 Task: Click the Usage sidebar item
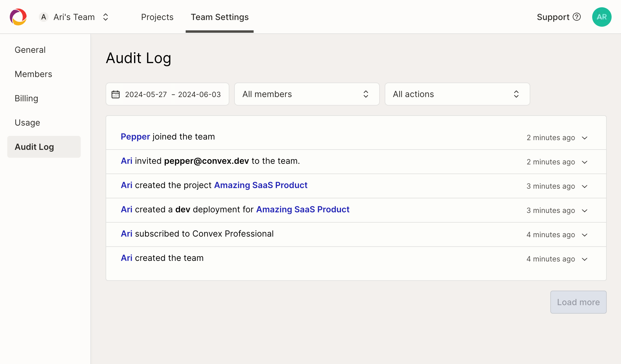(x=27, y=123)
